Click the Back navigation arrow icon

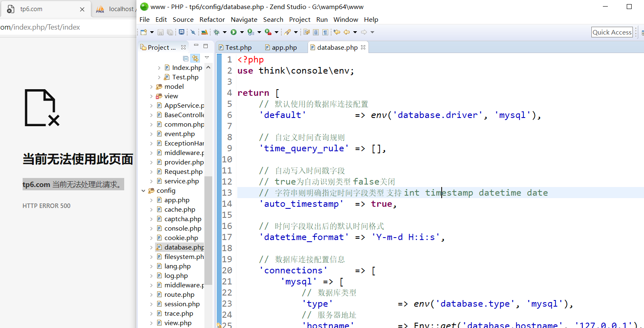(347, 32)
